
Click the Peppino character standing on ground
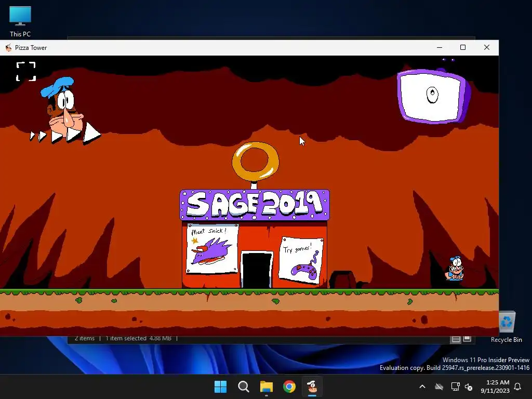(455, 269)
